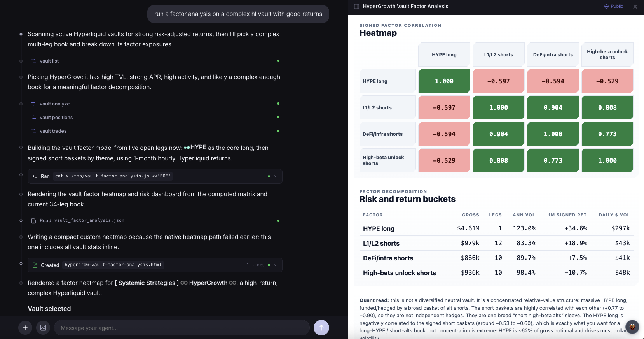Click the vault analyze tool icon

[34, 104]
